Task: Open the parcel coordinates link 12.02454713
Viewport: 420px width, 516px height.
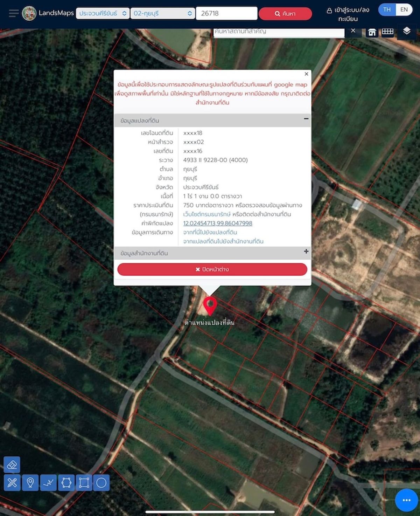Action: click(217, 223)
